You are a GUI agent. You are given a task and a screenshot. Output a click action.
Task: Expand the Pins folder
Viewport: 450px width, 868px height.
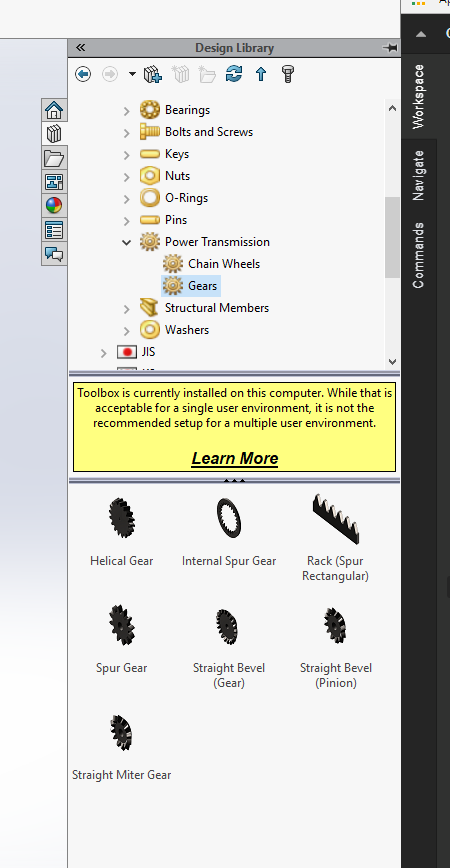click(x=127, y=220)
